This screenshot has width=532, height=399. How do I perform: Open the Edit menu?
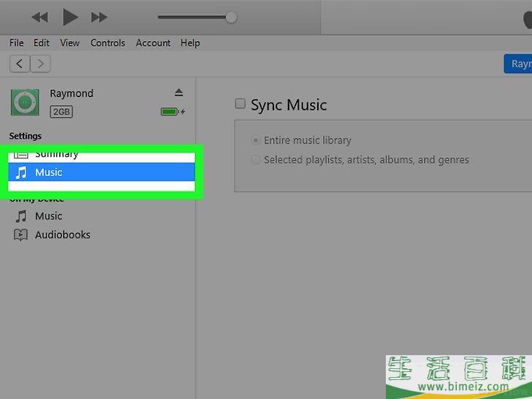42,43
